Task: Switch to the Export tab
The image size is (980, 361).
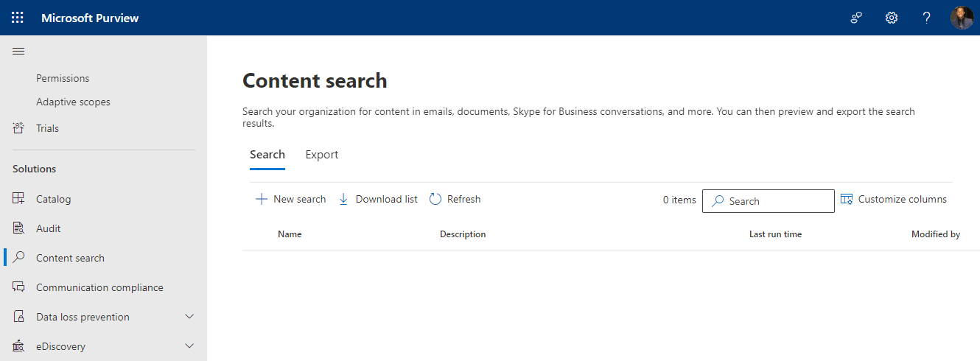Action: tap(322, 155)
